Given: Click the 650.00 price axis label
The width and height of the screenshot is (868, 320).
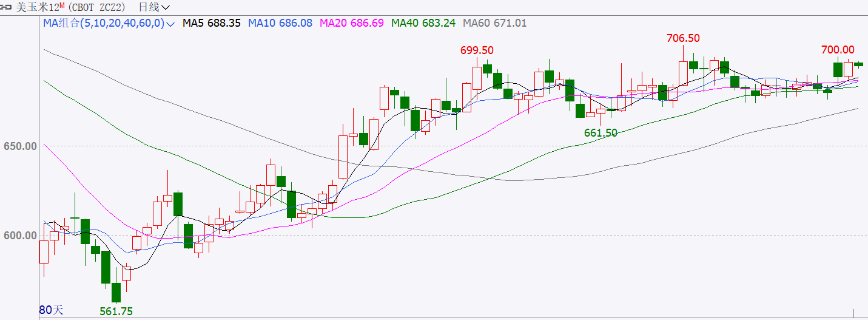Looking at the screenshot, I should [x=19, y=146].
